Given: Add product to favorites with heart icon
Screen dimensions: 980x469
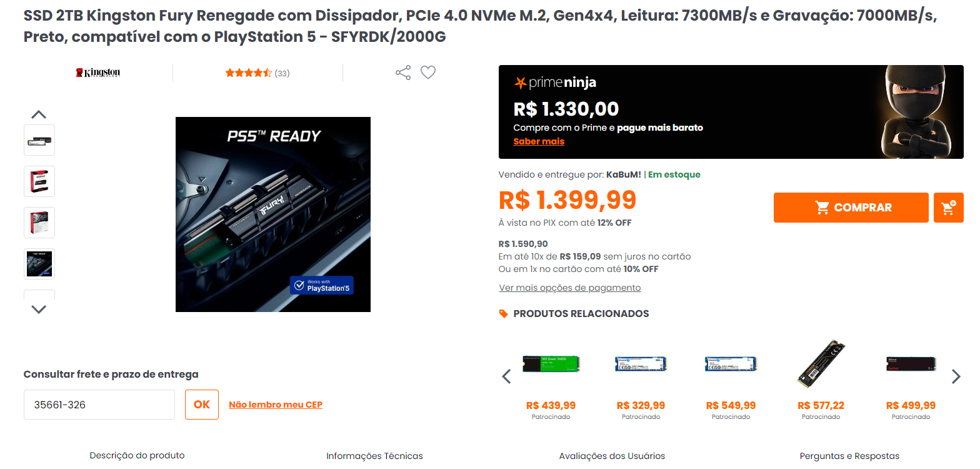Looking at the screenshot, I should coord(428,73).
